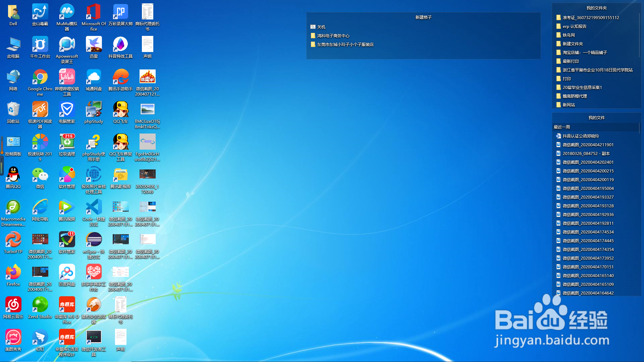644x362 pixels.
Task: Launch 金山毒霸 antivirus icon
Action: tap(40, 12)
